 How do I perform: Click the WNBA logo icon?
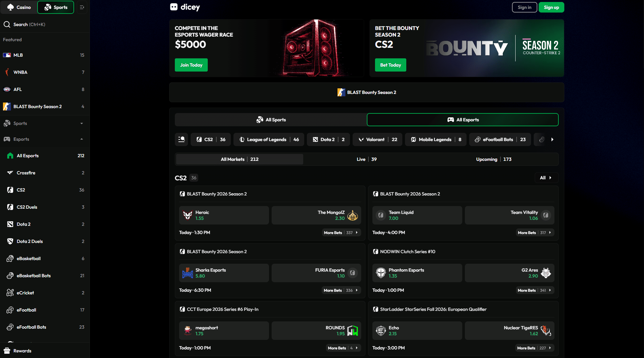[7, 72]
